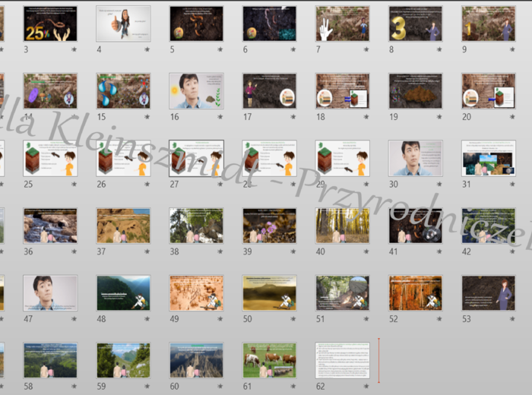Click the transition star below slide 16
This screenshot has width=532, height=395.
pyautogui.click(x=220, y=117)
